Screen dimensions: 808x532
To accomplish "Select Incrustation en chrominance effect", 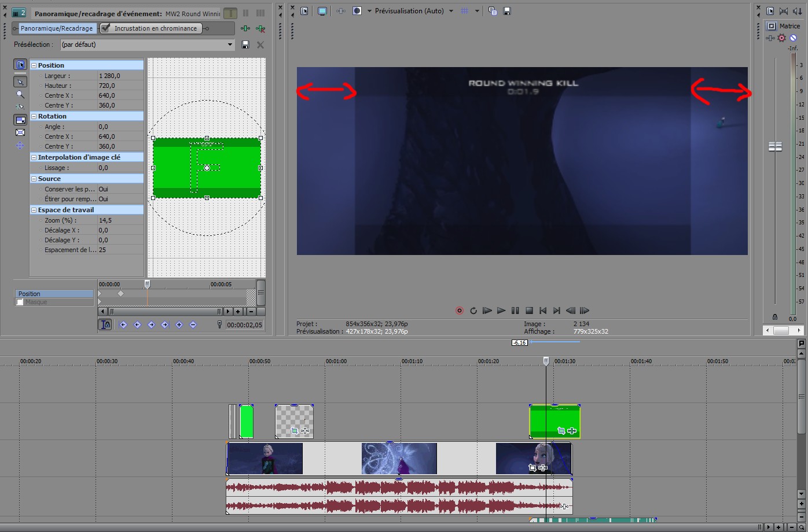I will click(x=155, y=28).
